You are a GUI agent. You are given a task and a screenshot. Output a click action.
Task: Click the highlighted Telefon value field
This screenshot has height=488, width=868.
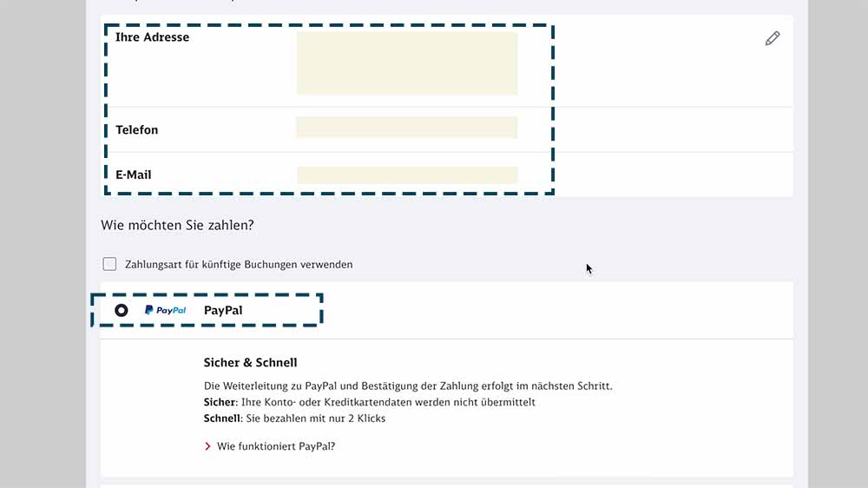406,128
